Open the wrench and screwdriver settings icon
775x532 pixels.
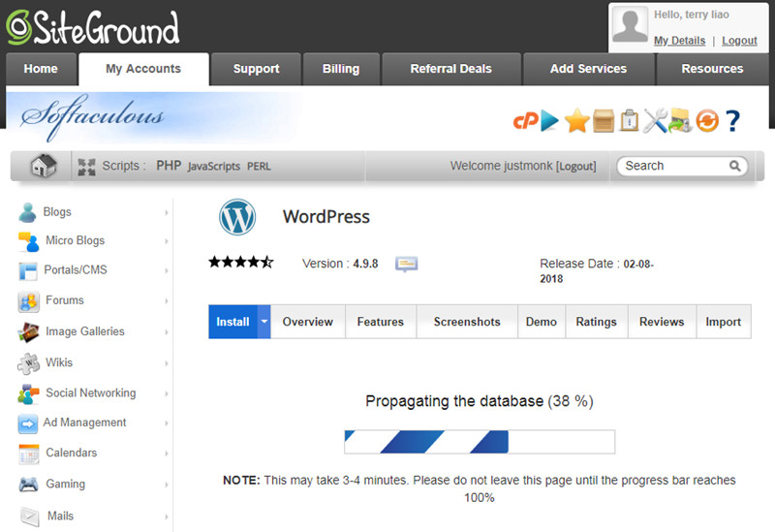[x=655, y=120]
